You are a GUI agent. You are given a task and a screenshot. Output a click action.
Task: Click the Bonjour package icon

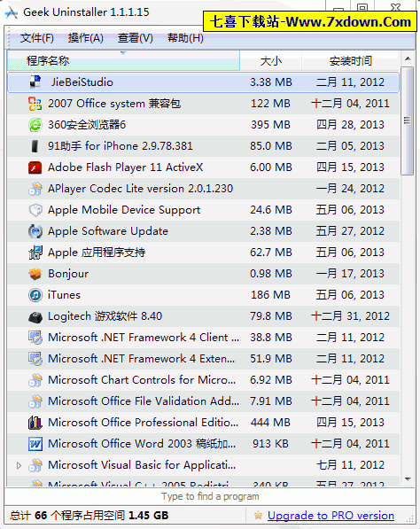[35, 273]
